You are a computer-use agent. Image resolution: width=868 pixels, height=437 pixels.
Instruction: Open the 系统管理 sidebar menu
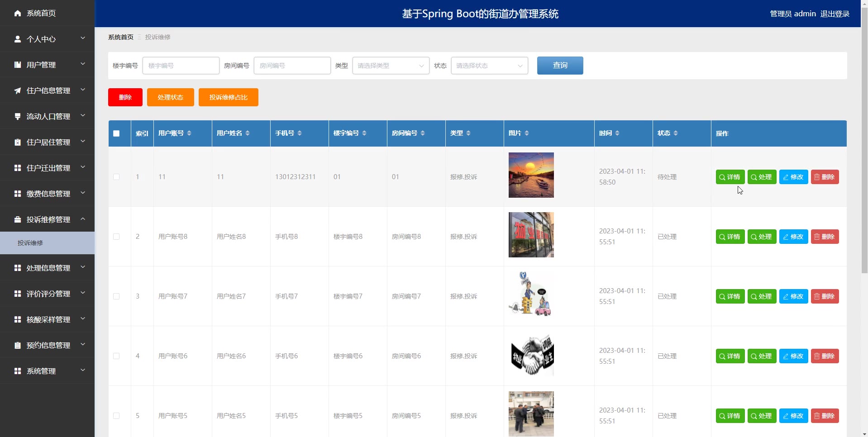pos(48,371)
